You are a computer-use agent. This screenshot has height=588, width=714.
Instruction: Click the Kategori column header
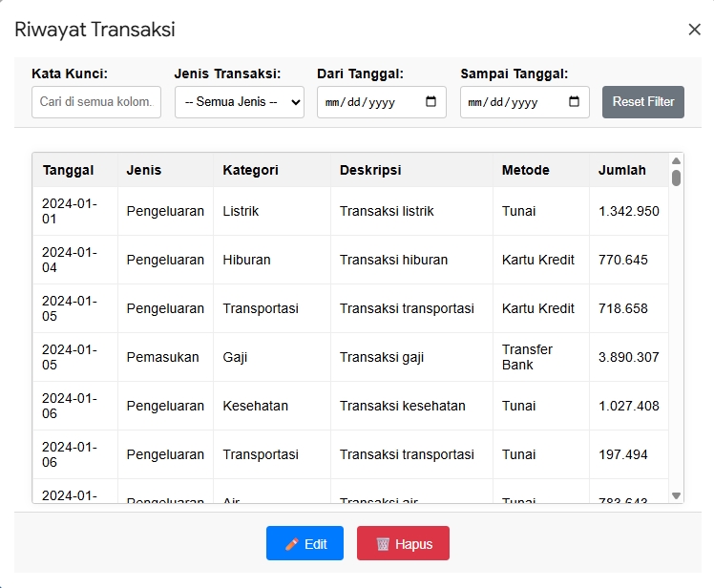(272, 170)
